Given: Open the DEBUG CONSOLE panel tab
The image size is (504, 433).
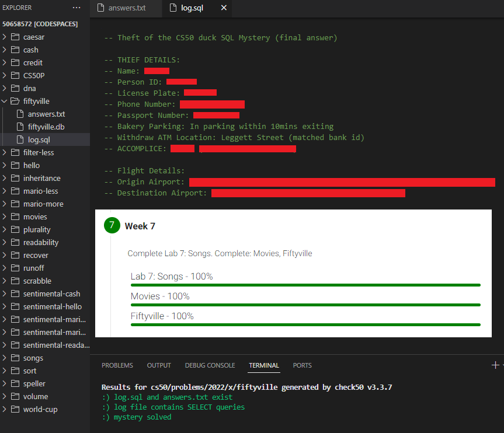Looking at the screenshot, I should [x=210, y=365].
